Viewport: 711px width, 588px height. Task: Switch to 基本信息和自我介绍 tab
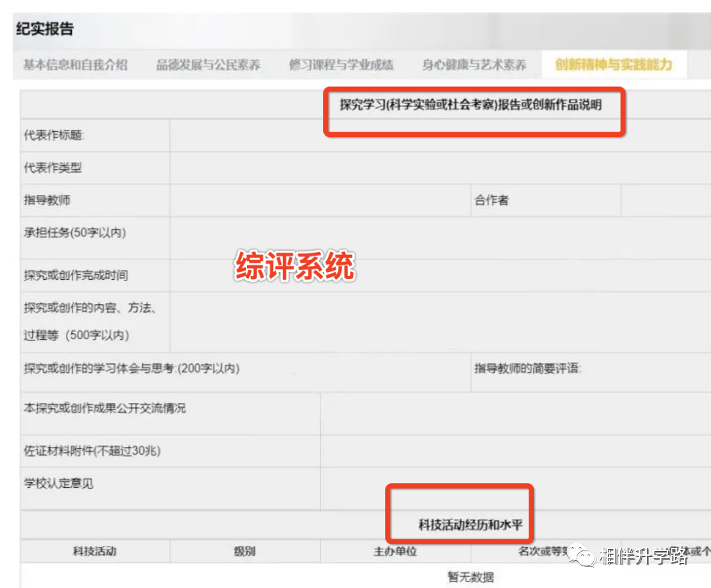(74, 65)
